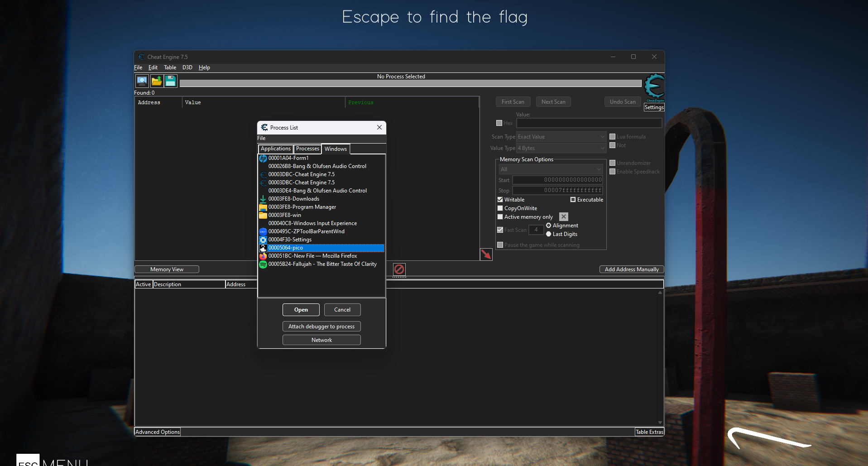Viewport: 868px width, 466px height.
Task: Enable the CopyOnWrite checkbox
Action: [500, 208]
